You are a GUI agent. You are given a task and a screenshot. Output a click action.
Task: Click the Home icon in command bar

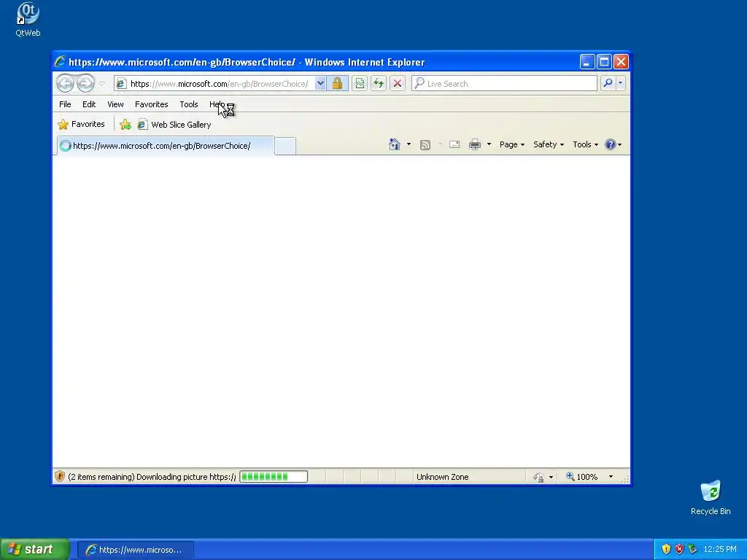pos(395,144)
